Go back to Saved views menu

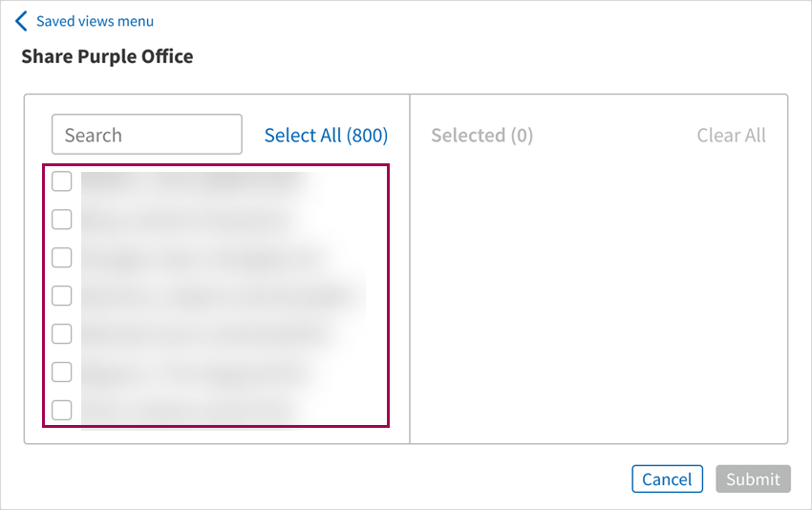95,21
